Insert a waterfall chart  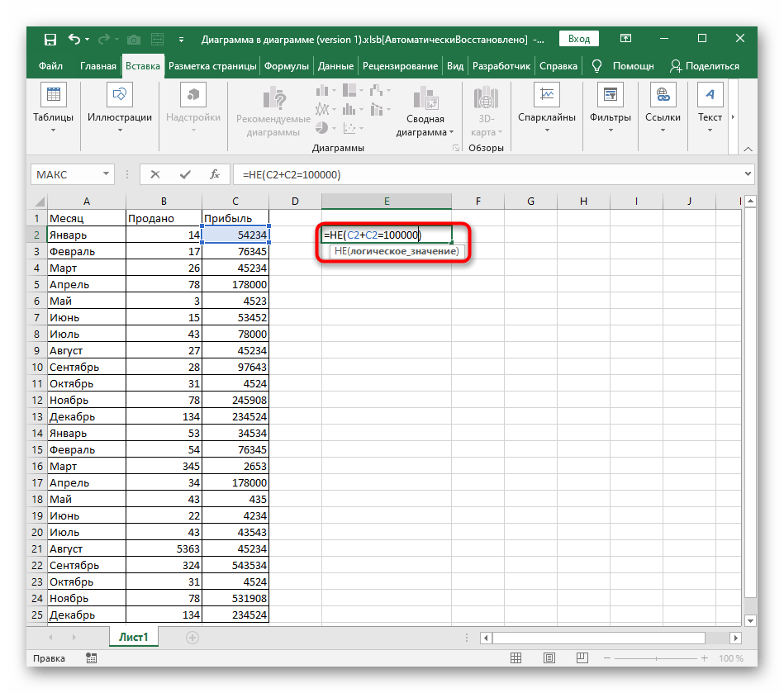[x=380, y=91]
